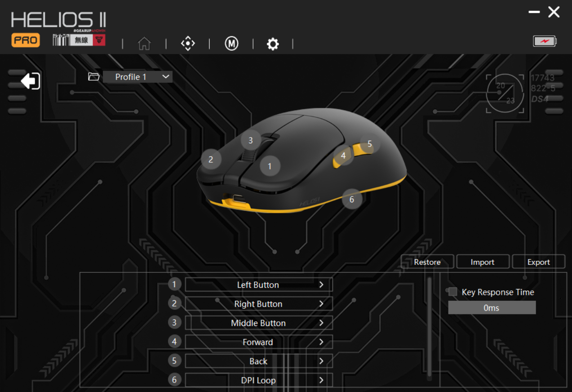The height and width of the screenshot is (392, 572).
Task: Click the Restore button
Action: point(427,262)
